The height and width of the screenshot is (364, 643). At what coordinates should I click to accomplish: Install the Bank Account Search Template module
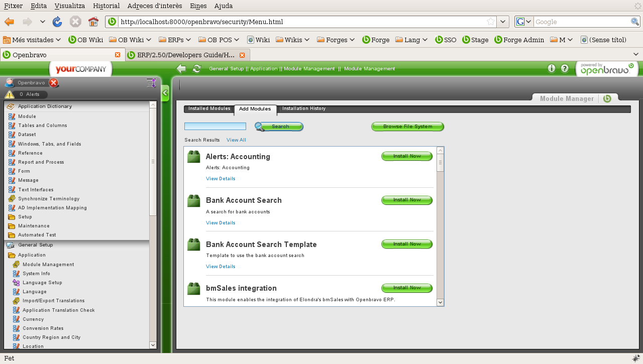point(407,244)
